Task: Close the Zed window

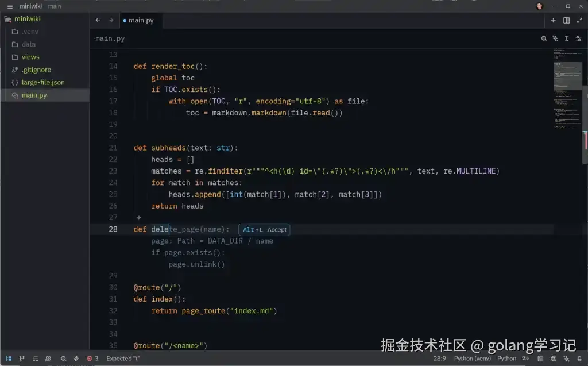Action: pos(581,6)
